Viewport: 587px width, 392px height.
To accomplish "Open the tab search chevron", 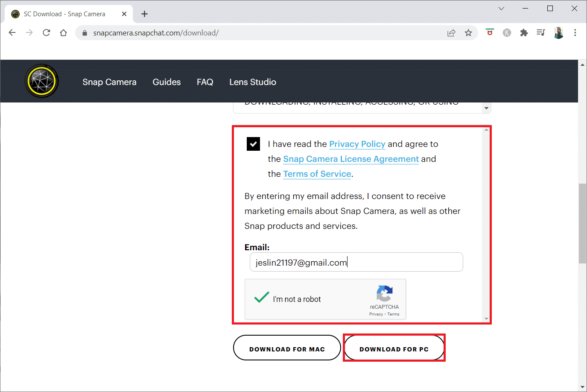I will tap(501, 9).
